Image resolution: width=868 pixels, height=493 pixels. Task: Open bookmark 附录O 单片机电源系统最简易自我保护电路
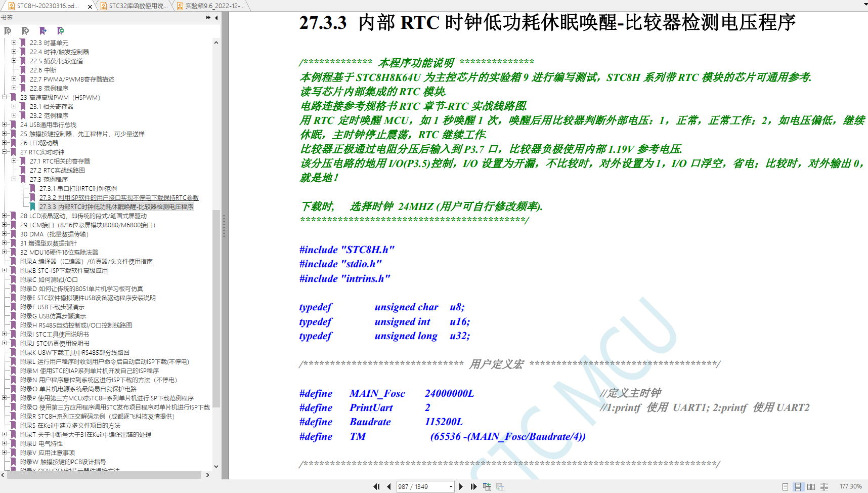point(78,389)
